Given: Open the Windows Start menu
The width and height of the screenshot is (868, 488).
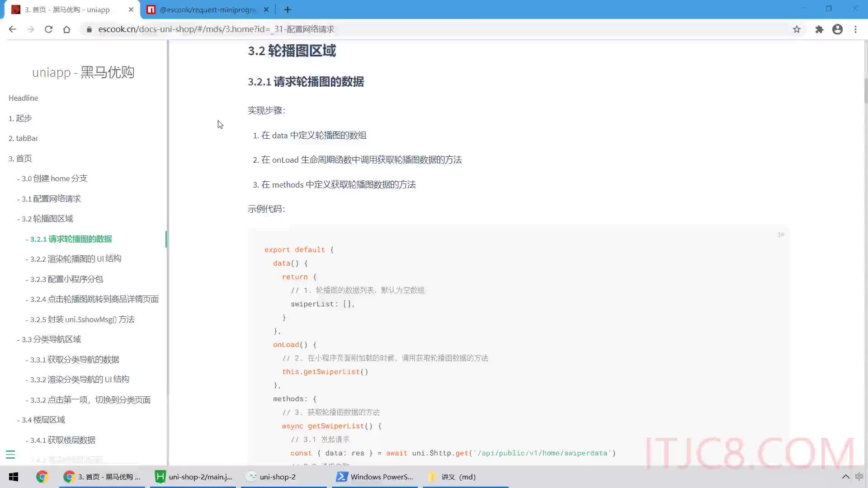Looking at the screenshot, I should coord(14,477).
